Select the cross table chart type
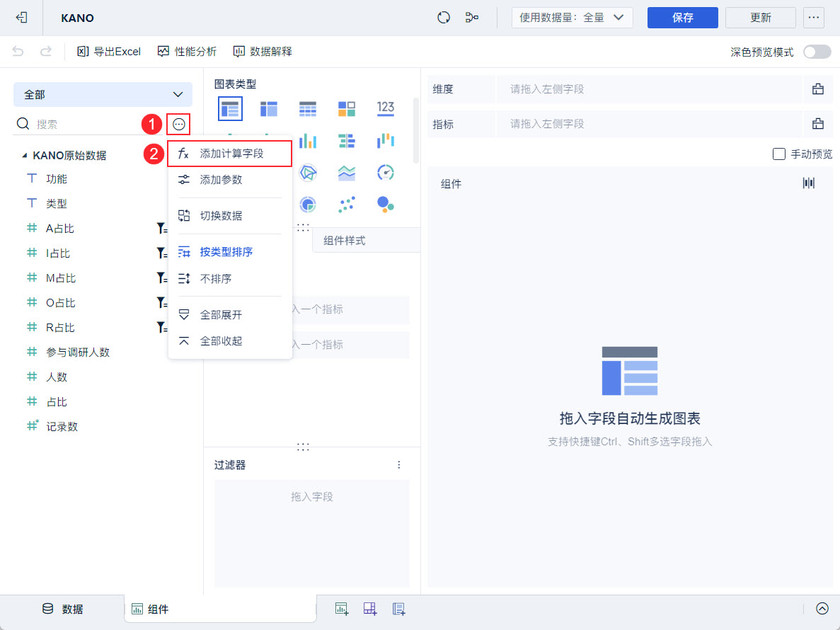The width and height of the screenshot is (840, 630). coord(268,109)
